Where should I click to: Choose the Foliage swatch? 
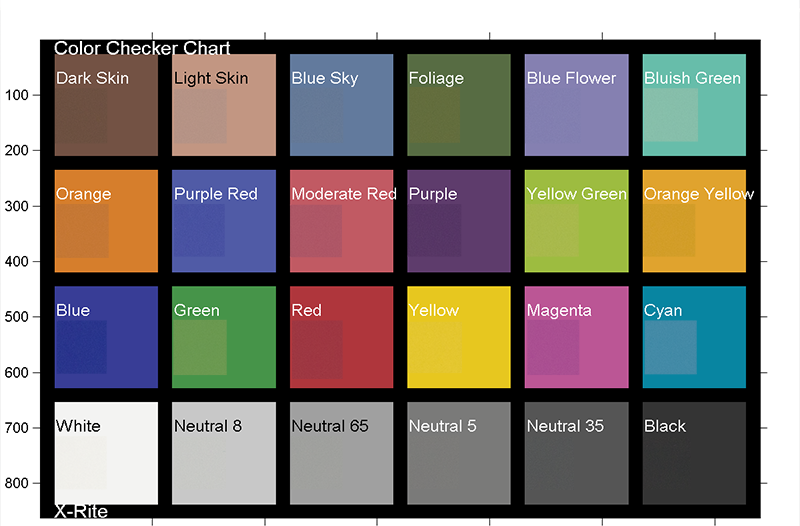pyautogui.click(x=459, y=105)
